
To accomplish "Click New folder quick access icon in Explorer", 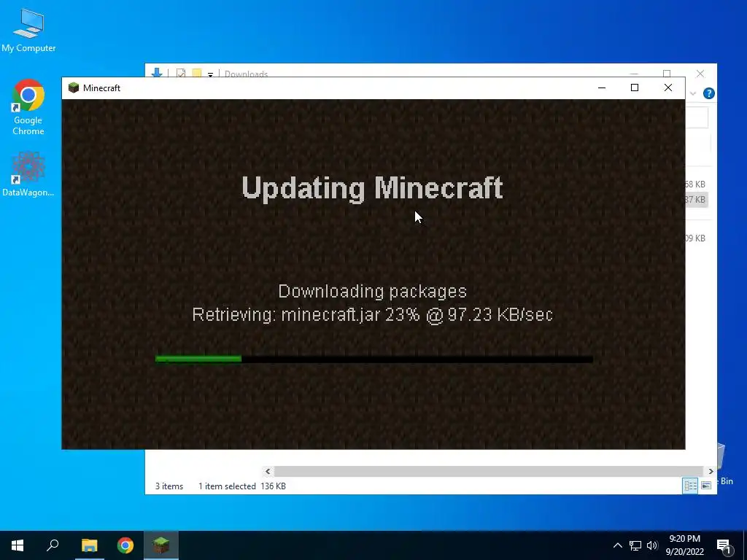I will 197,73.
